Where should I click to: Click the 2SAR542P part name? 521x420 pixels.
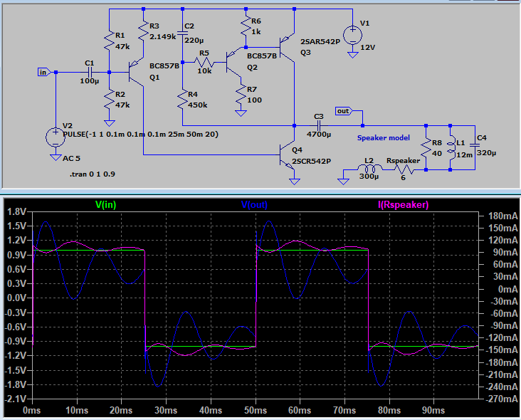pos(320,42)
